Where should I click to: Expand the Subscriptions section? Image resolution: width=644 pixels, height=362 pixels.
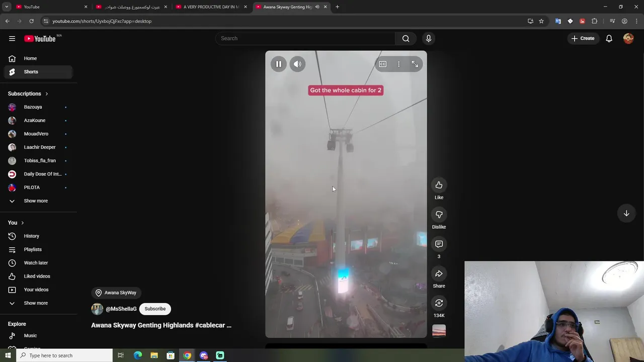(28, 94)
